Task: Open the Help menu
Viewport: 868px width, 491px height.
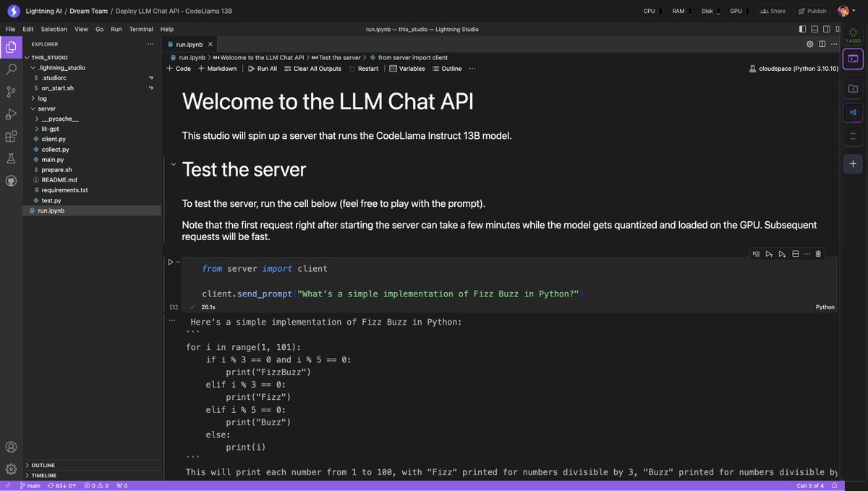Action: (x=167, y=29)
